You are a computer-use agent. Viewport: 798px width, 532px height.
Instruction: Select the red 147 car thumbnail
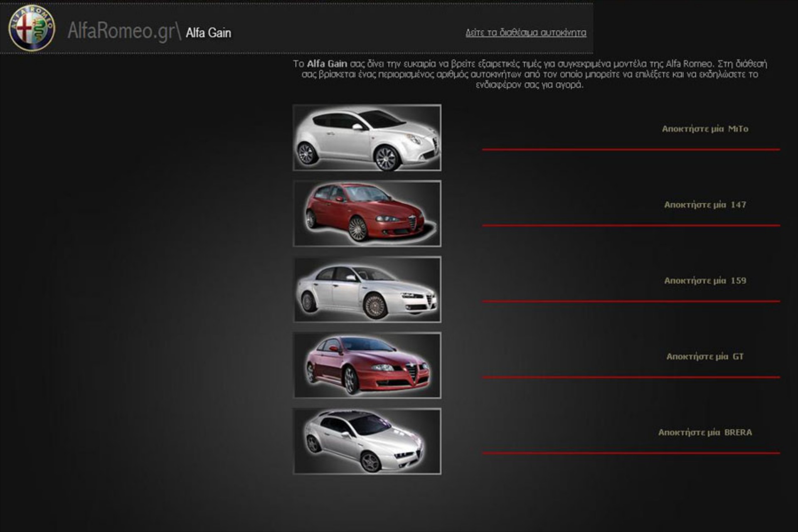click(x=367, y=214)
